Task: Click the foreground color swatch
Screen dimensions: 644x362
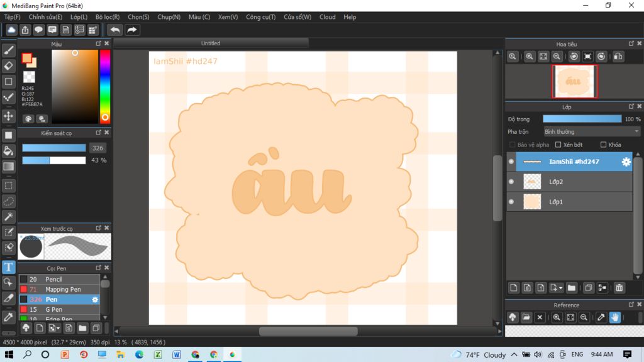Action: (26, 58)
